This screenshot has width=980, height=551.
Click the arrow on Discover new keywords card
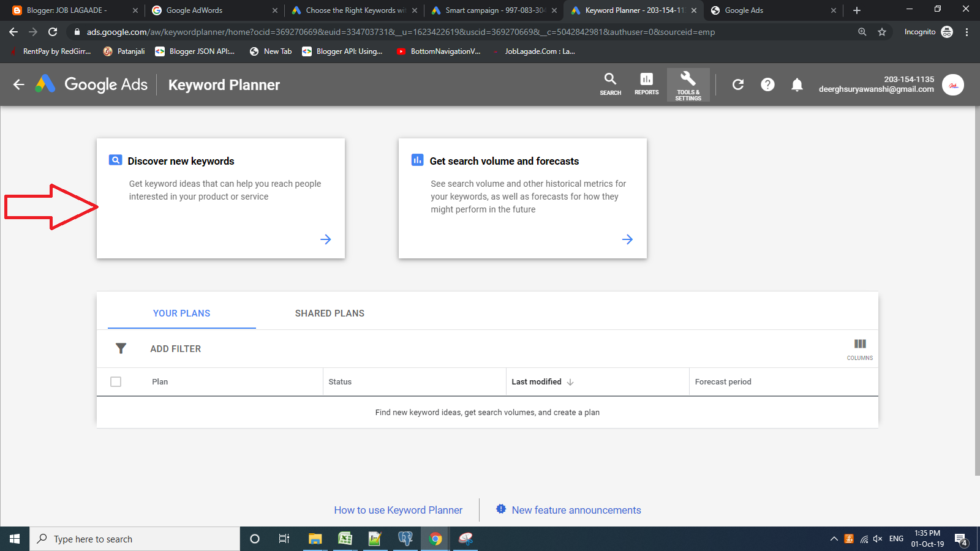326,239
